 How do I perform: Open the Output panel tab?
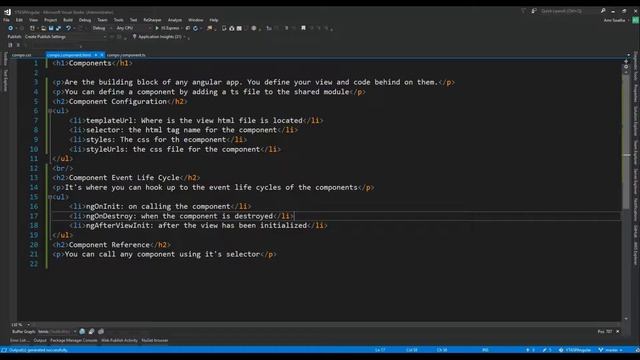40,340
